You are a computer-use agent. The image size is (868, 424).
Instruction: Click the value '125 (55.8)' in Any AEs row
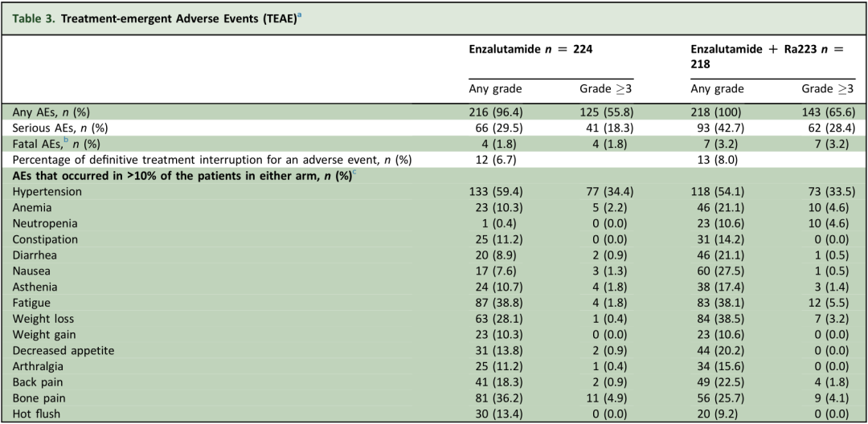[x=608, y=112]
